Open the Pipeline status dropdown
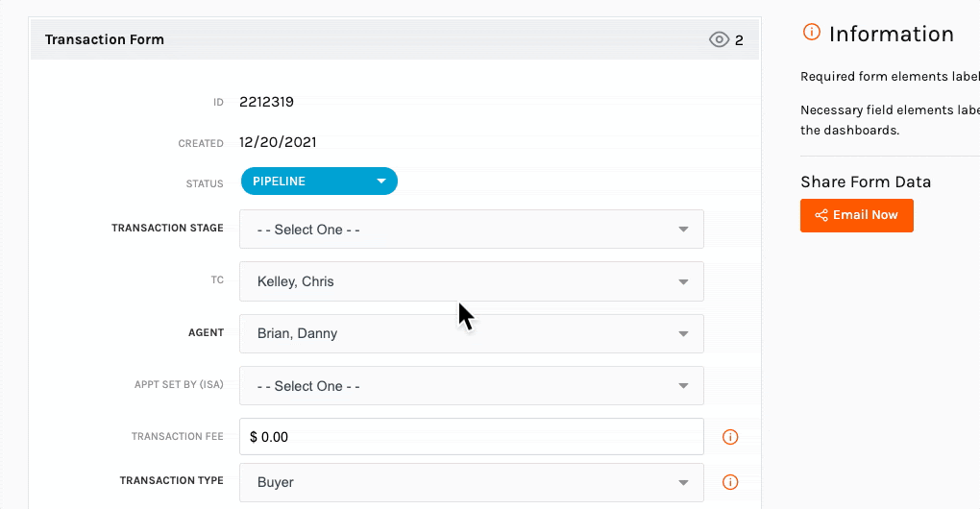The image size is (980, 509). [x=319, y=182]
